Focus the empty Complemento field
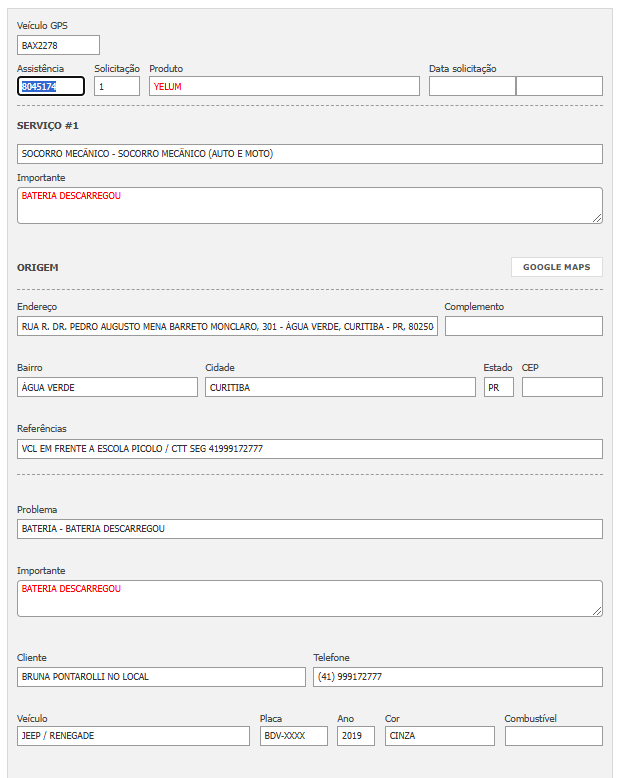617x778 pixels. [523, 326]
